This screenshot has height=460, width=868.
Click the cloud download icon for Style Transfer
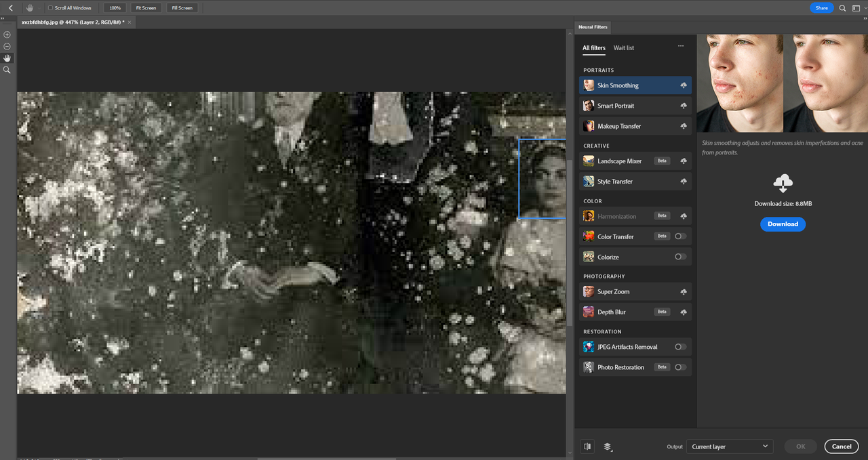click(x=684, y=182)
